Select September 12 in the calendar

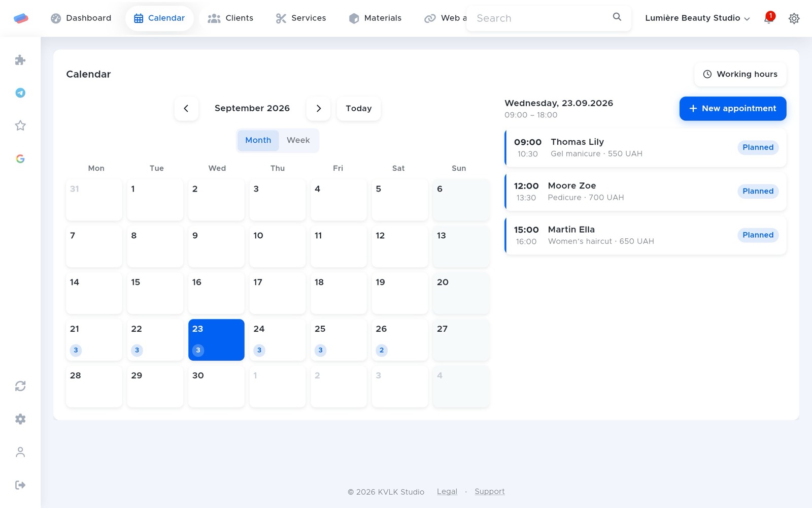click(x=400, y=246)
